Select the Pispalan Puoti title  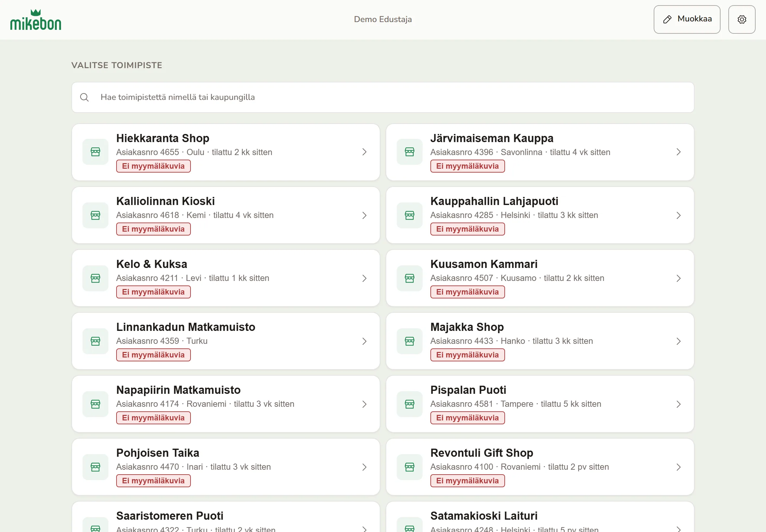point(468,390)
